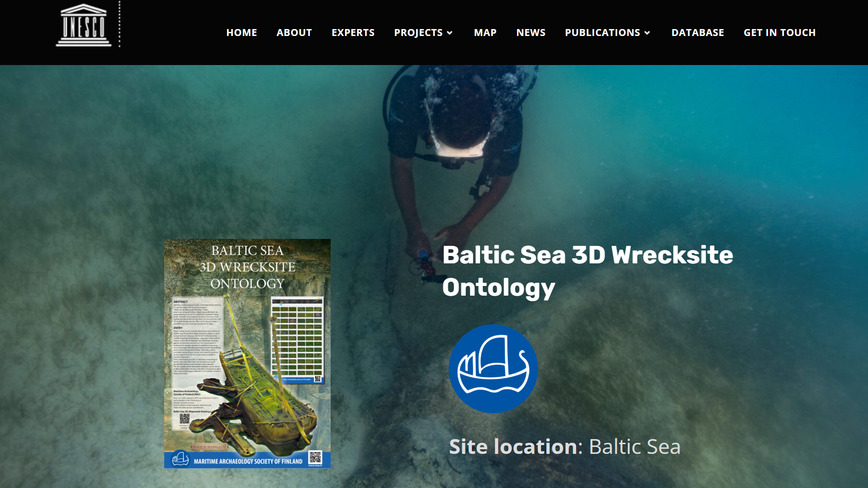Image resolution: width=868 pixels, height=488 pixels.
Task: Click the QR code under poster grid
Action: pos(317,379)
